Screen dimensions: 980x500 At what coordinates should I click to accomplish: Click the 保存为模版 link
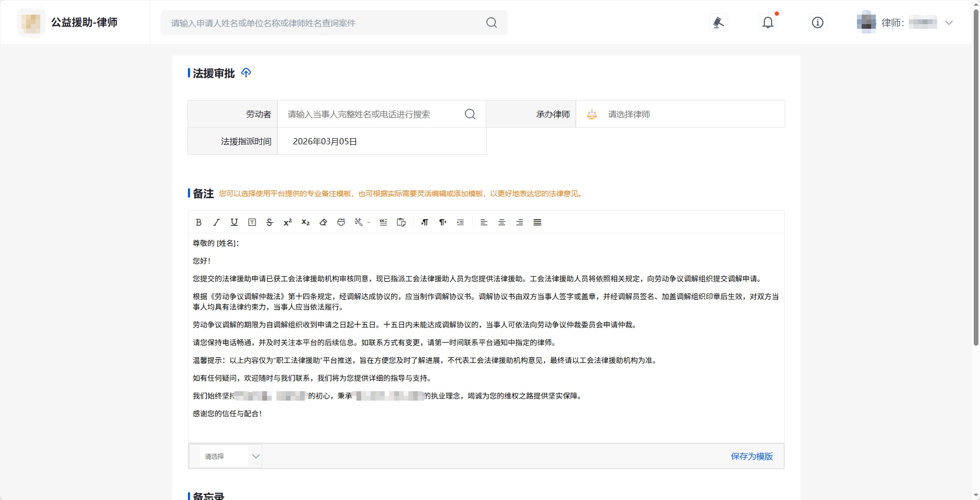coord(752,456)
